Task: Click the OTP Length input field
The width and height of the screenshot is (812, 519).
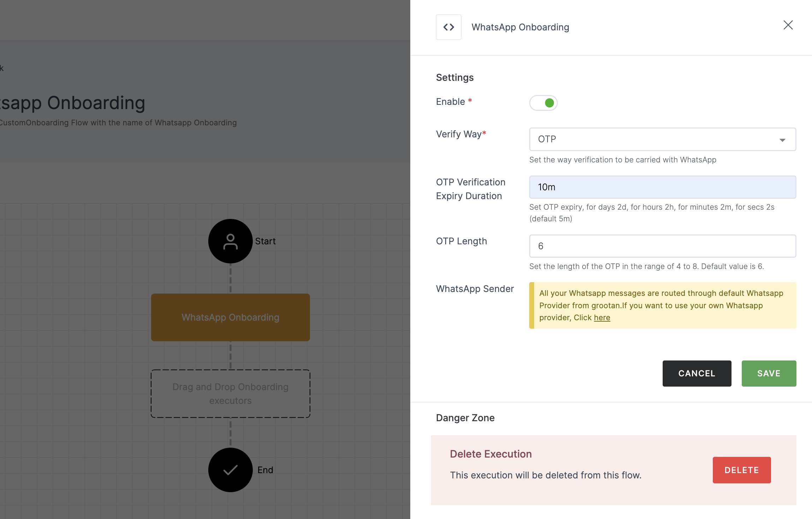Action: click(x=662, y=246)
